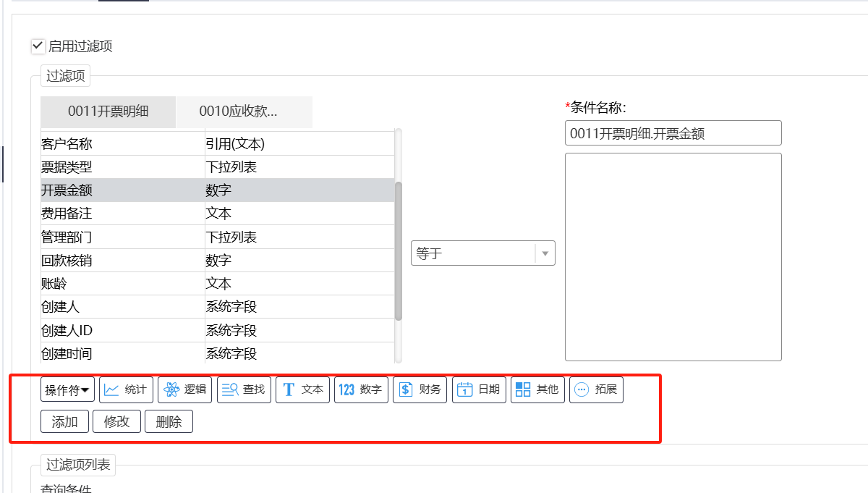Select the 创建人 field row
Image resolution: width=868 pixels, height=493 pixels.
217,307
